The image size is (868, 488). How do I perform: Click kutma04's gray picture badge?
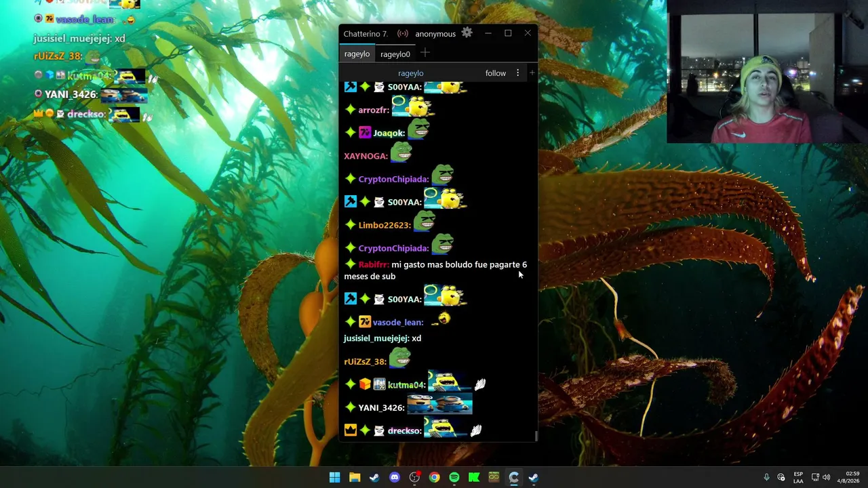pyautogui.click(x=379, y=384)
